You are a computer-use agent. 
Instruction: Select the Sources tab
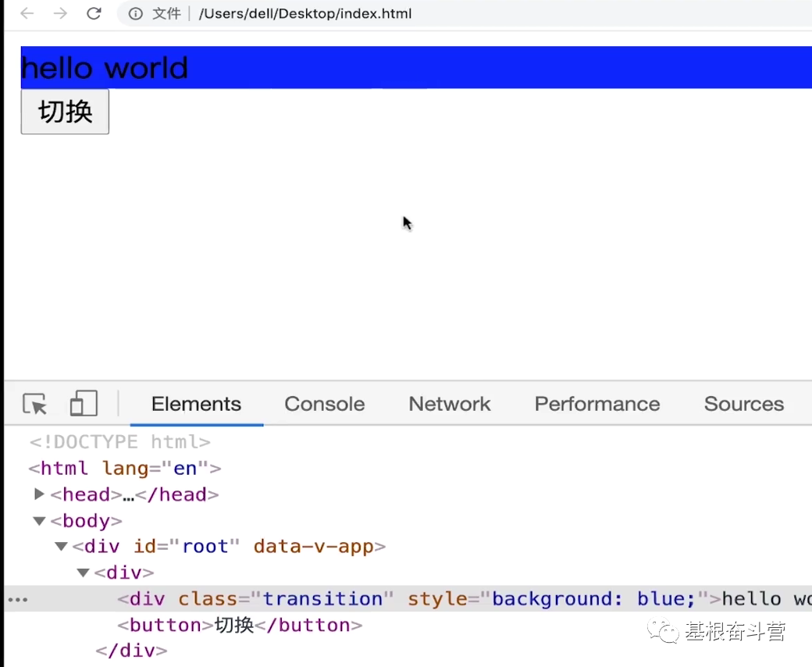[743, 404]
